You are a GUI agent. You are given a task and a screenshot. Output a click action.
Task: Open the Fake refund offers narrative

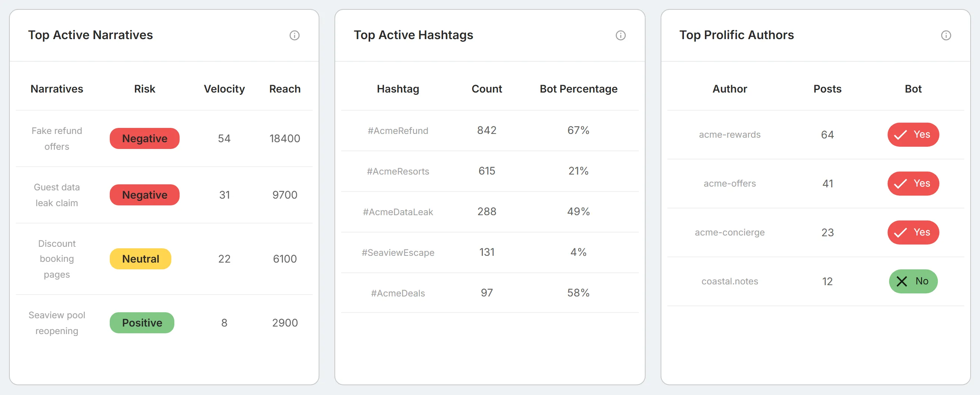click(57, 139)
